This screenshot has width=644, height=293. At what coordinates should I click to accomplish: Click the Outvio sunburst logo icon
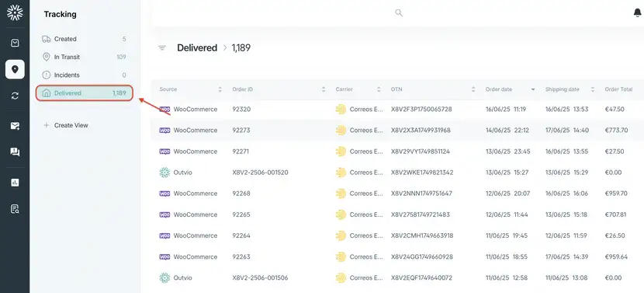pos(15,12)
